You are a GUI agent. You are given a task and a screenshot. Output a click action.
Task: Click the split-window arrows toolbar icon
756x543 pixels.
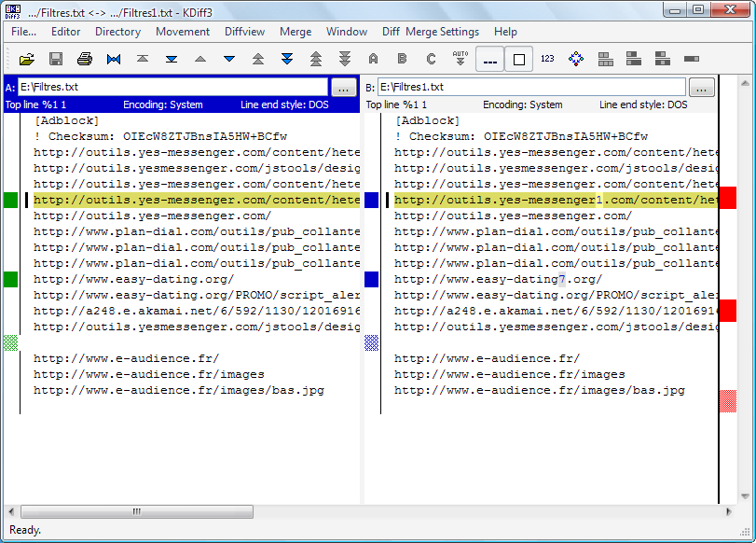pyautogui.click(x=576, y=59)
